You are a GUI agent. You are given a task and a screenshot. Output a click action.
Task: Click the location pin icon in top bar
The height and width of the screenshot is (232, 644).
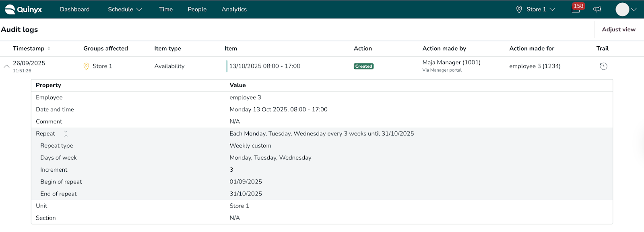pos(519,9)
